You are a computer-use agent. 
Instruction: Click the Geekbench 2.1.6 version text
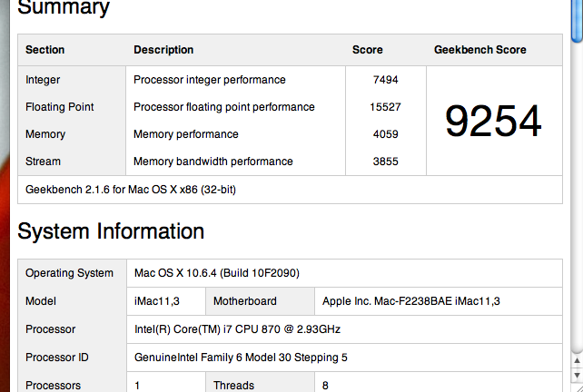132,190
